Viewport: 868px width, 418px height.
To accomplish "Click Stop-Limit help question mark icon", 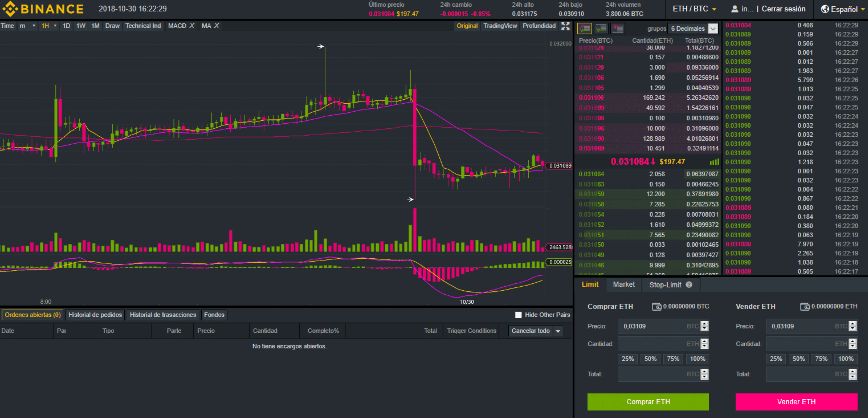I will [x=689, y=285].
